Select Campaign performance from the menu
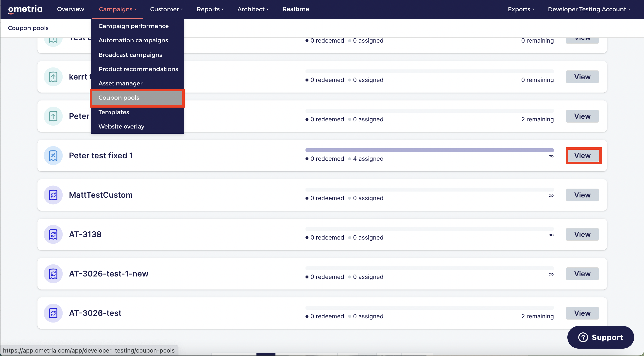The height and width of the screenshot is (356, 644). [x=137, y=26]
